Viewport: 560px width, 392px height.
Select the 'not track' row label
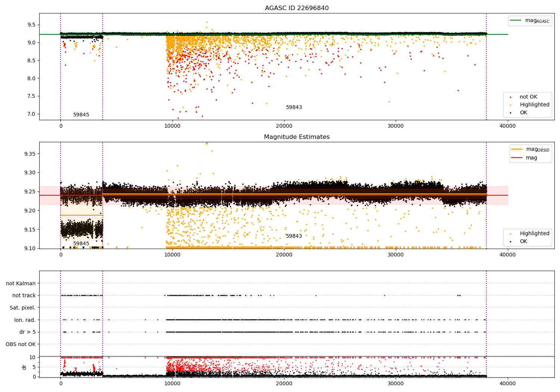[x=24, y=296]
